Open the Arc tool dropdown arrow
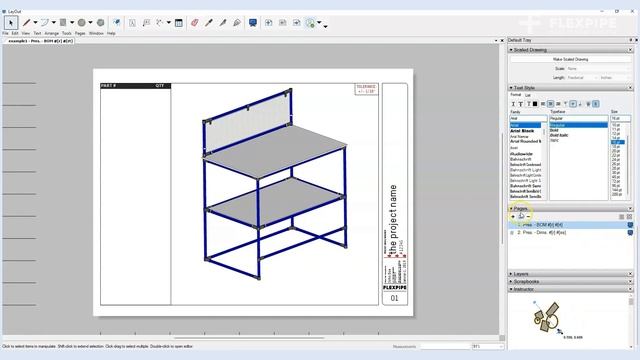This screenshot has width=640, height=360. pyautogui.click(x=53, y=23)
